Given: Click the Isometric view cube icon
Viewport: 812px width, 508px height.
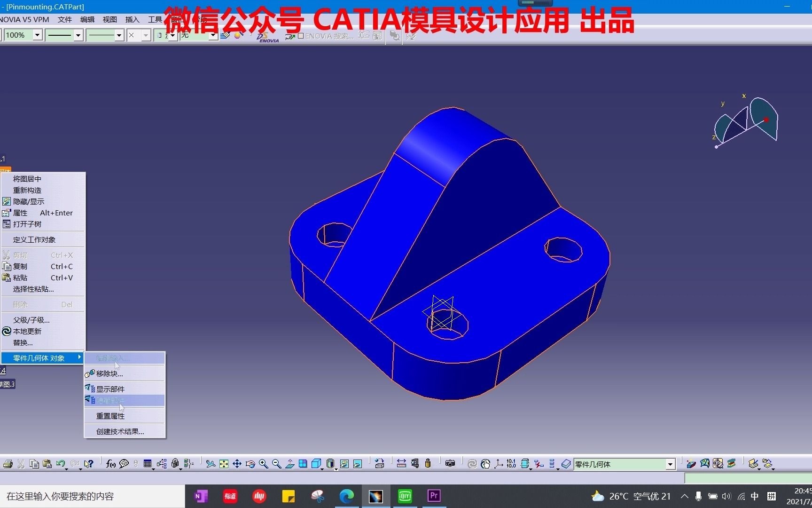Looking at the screenshot, I should coord(316,464).
